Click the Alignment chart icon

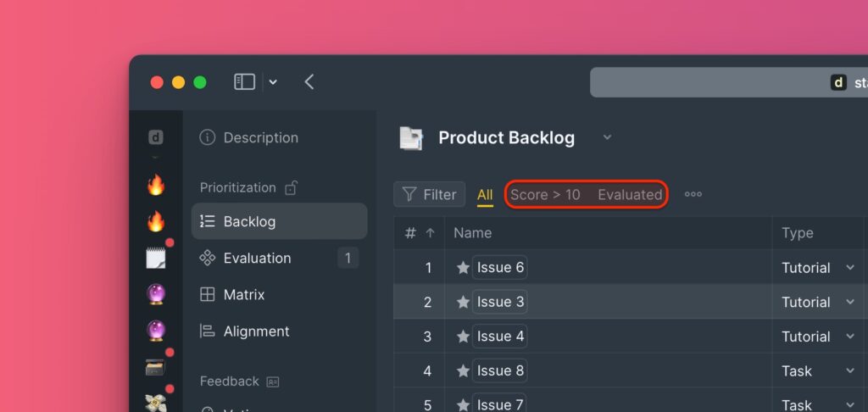pyautogui.click(x=207, y=331)
